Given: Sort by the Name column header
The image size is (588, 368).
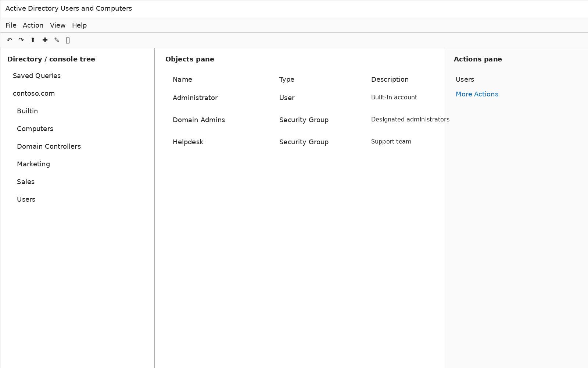Looking at the screenshot, I should click(x=182, y=79).
